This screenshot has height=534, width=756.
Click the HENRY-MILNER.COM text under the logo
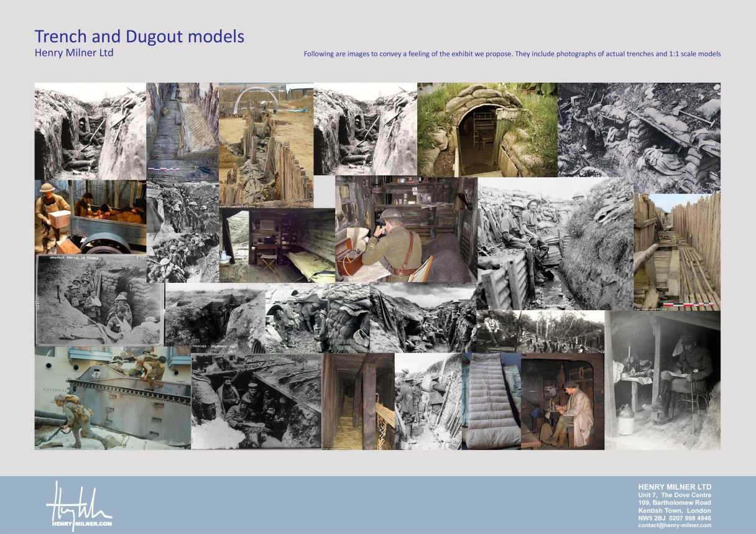[x=78, y=523]
